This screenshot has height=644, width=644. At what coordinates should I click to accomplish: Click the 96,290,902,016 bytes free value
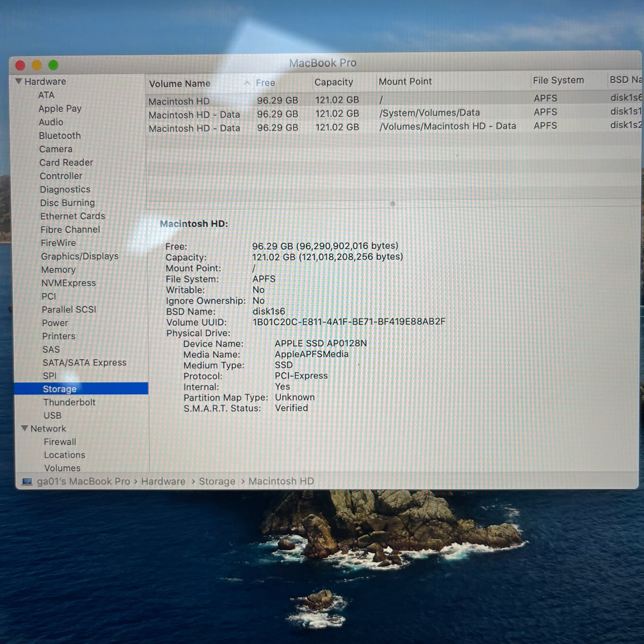tap(347, 246)
